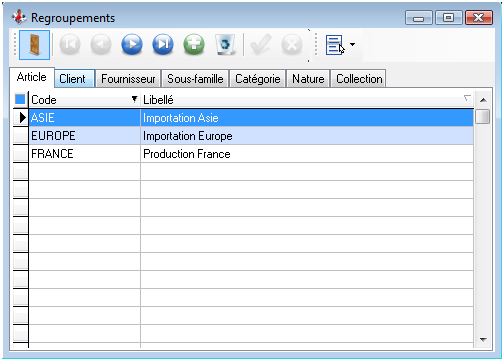Jump to last record button

click(x=163, y=44)
